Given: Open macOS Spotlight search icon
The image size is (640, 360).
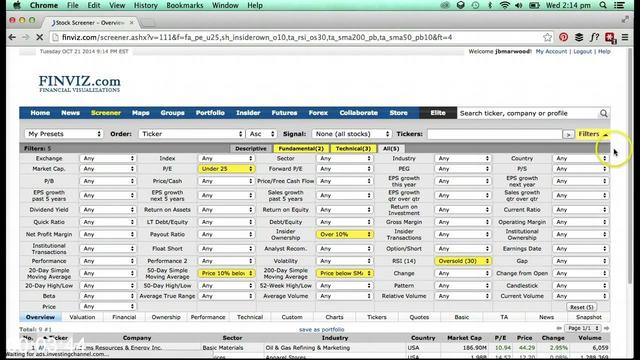Looking at the screenshot, I should click(603, 5).
